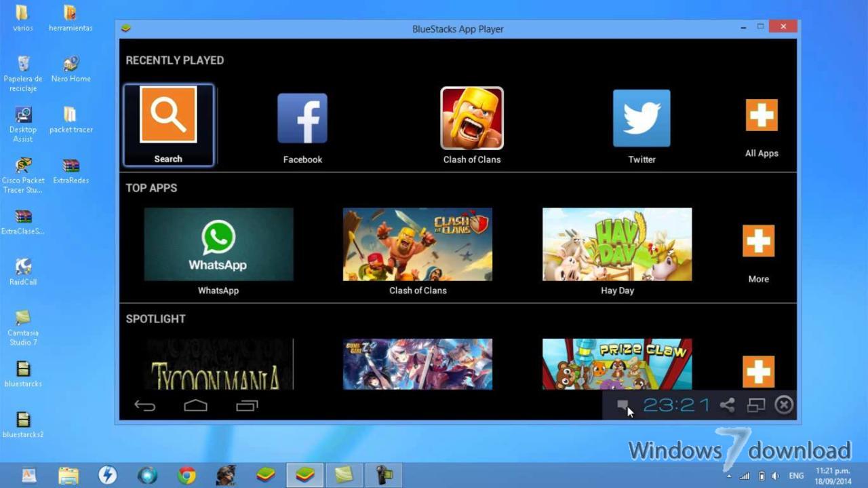Tap the Android Back button
The image size is (868, 488).
click(144, 406)
